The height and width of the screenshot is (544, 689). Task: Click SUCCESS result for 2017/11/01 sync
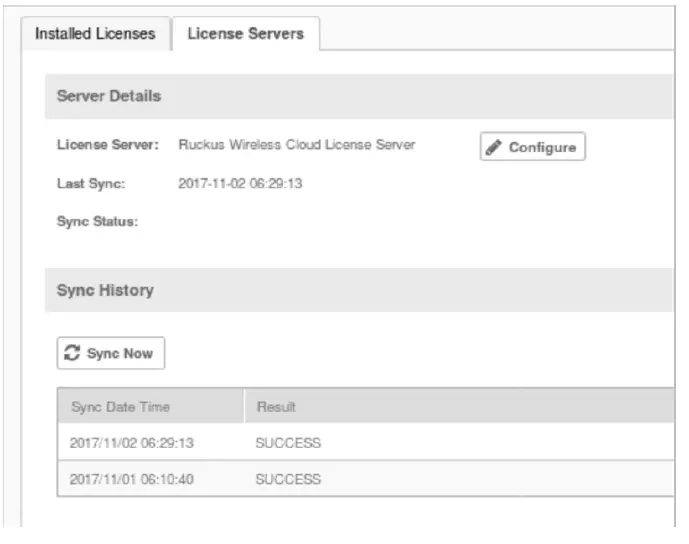click(x=288, y=479)
